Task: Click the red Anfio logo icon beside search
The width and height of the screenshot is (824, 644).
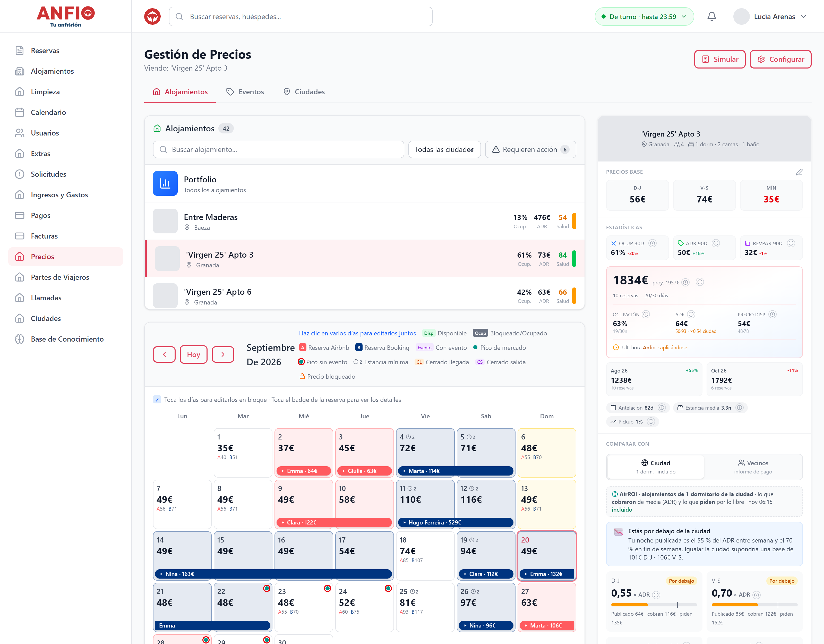Action: point(152,16)
